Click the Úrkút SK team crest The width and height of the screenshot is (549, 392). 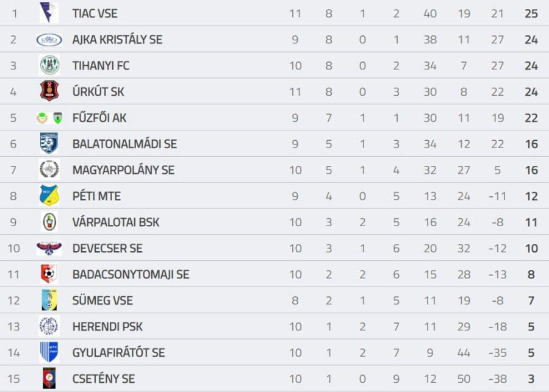coord(49,91)
